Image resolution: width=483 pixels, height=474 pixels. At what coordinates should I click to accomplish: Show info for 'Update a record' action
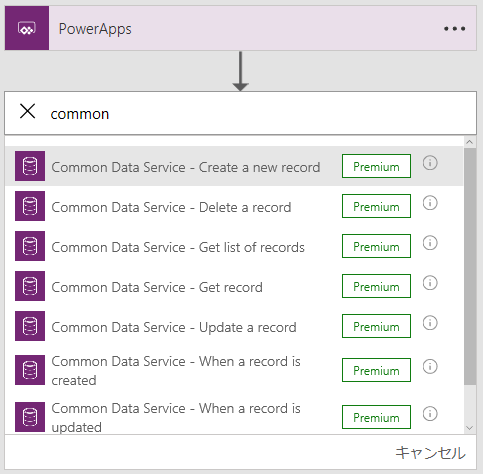pos(430,323)
